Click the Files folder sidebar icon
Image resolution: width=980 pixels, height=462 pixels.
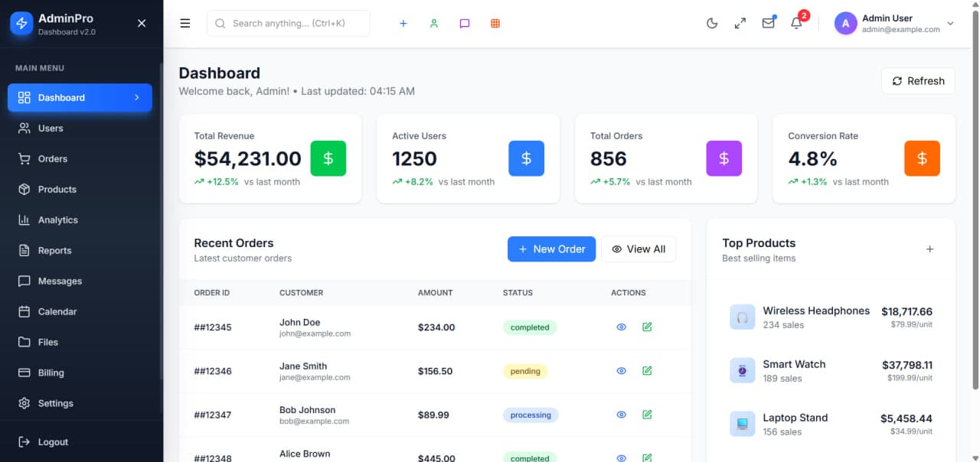(x=24, y=343)
